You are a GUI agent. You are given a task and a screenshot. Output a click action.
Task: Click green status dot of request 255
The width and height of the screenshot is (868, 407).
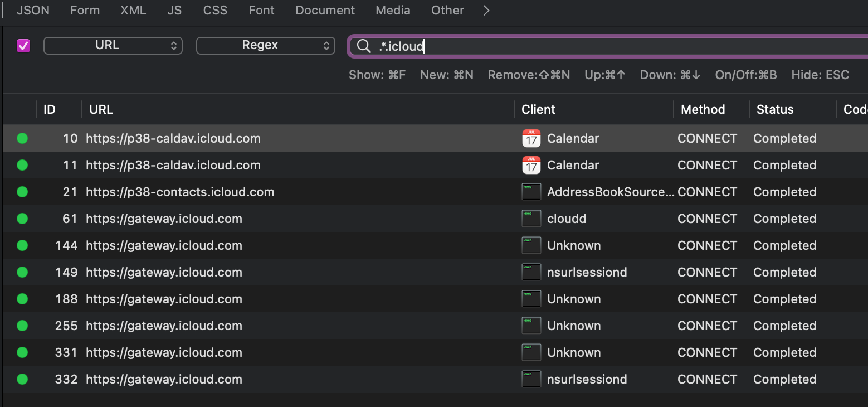(x=22, y=326)
